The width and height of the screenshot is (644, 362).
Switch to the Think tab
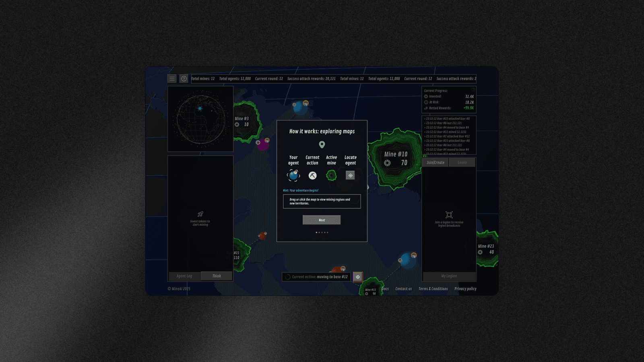tap(217, 276)
